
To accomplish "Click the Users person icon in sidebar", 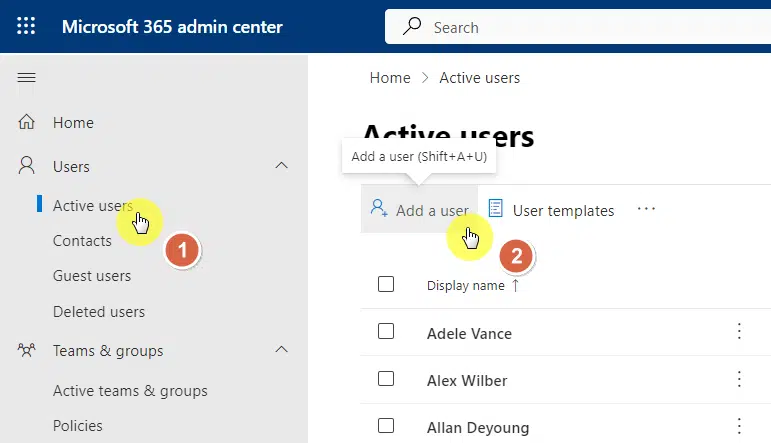I will pos(27,166).
